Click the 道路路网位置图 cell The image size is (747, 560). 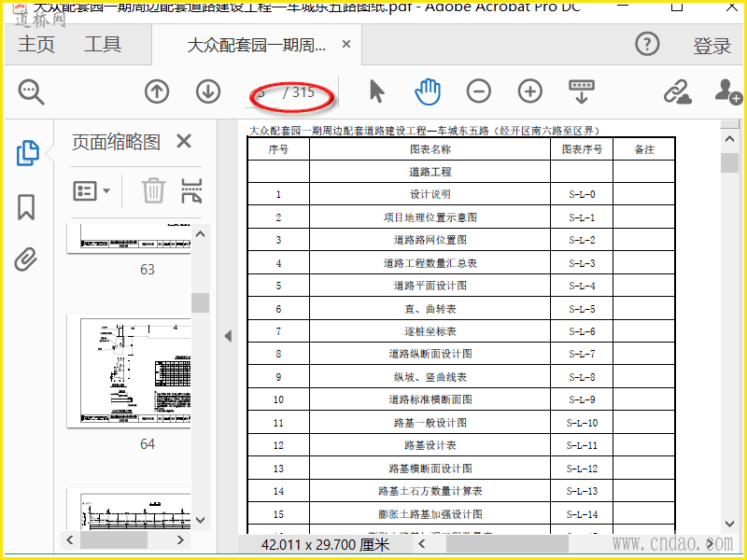(x=430, y=240)
